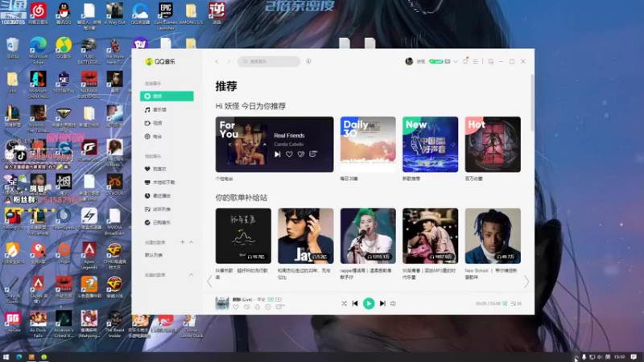The image size is (644, 362).
Task: Dislike Real Friends with broken heart
Action: pos(301,154)
